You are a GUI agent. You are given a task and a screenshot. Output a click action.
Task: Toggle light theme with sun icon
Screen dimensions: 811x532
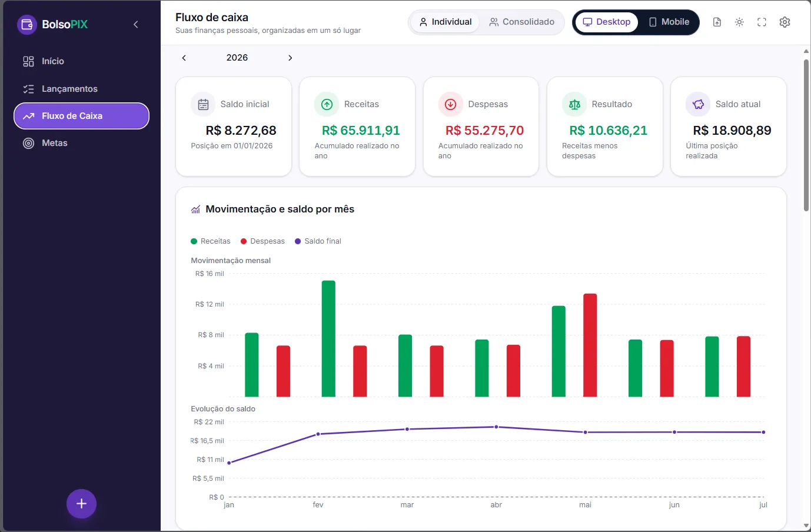click(x=739, y=22)
